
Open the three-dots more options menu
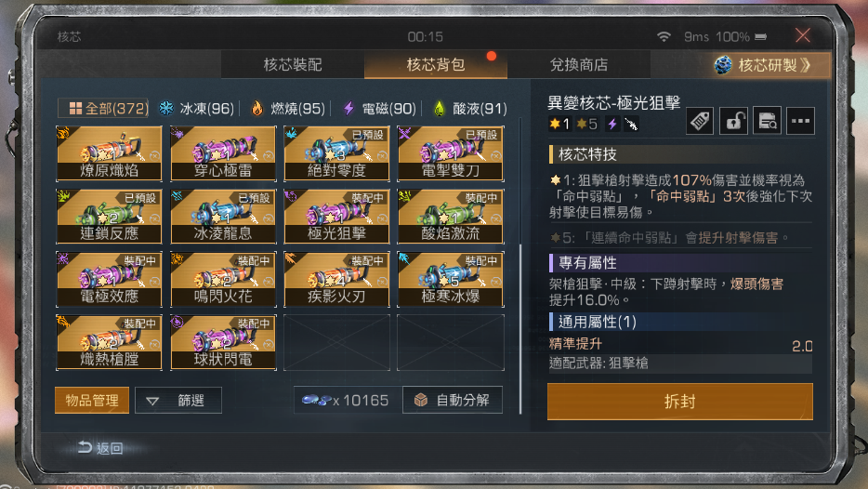[x=800, y=121]
